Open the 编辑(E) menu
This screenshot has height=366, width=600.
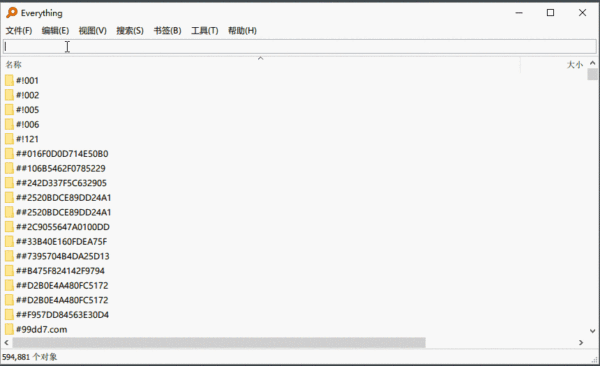55,31
